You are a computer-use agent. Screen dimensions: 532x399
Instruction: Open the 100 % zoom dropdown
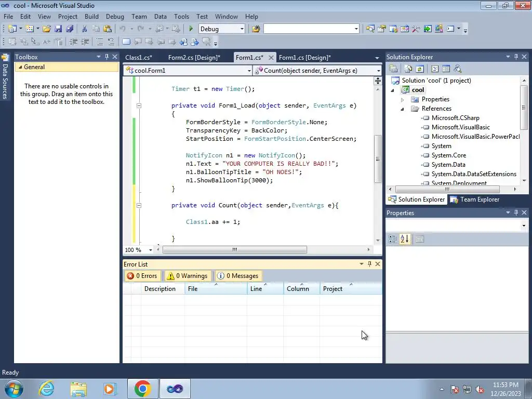pyautogui.click(x=150, y=250)
